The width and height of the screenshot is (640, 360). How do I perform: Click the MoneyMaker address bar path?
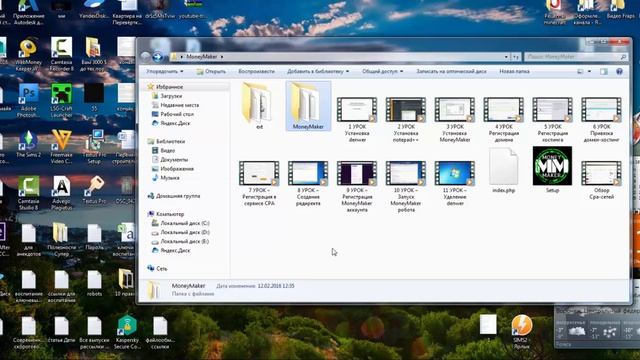point(202,57)
